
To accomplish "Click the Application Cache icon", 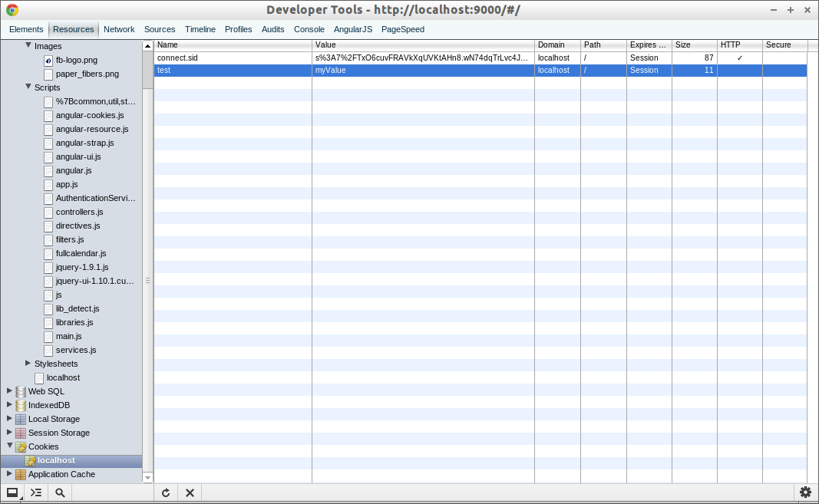I will [21, 474].
